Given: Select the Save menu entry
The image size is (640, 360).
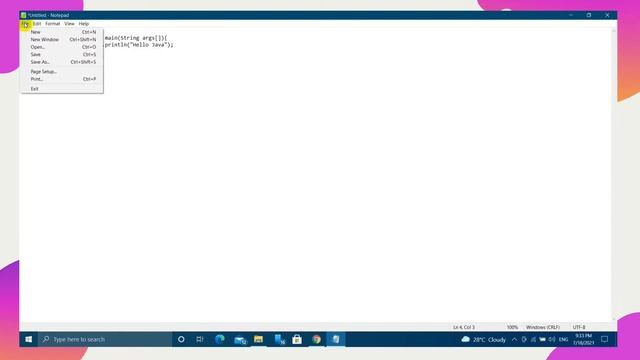Looking at the screenshot, I should coord(62,54).
